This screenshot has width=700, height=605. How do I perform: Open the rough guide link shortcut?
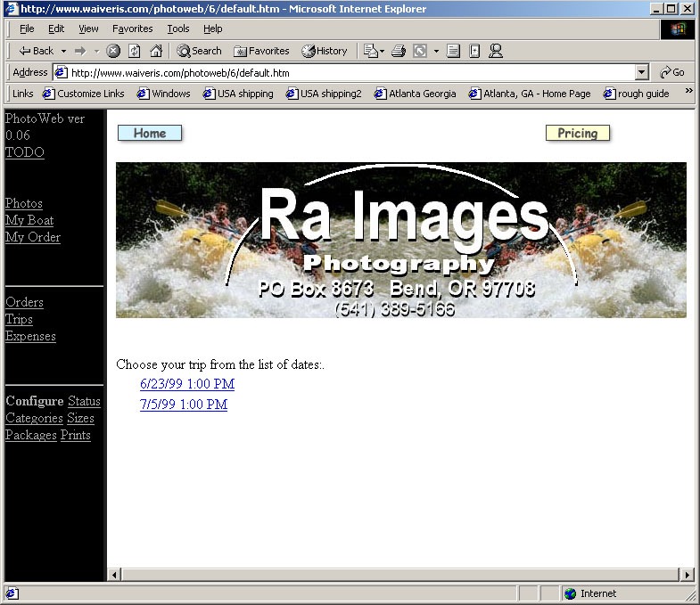pyautogui.click(x=636, y=94)
